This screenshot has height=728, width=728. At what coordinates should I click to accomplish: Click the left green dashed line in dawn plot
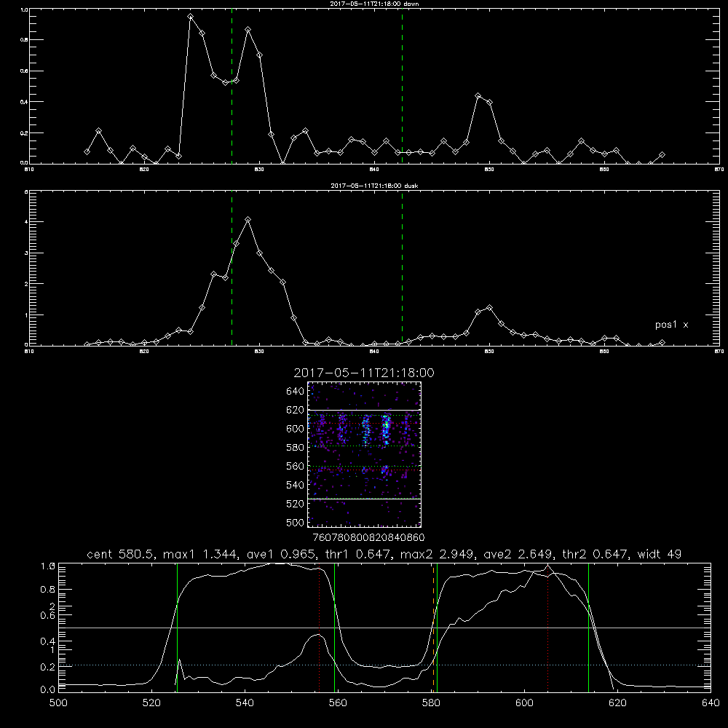point(232,87)
